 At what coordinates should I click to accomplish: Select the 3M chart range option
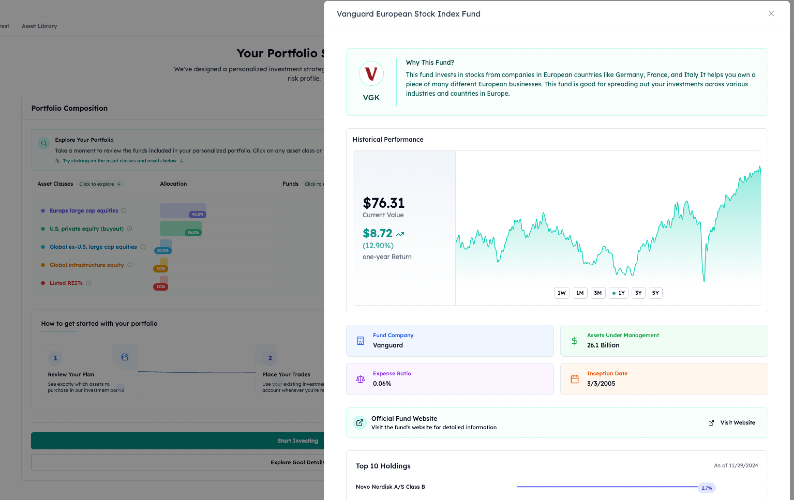click(598, 293)
